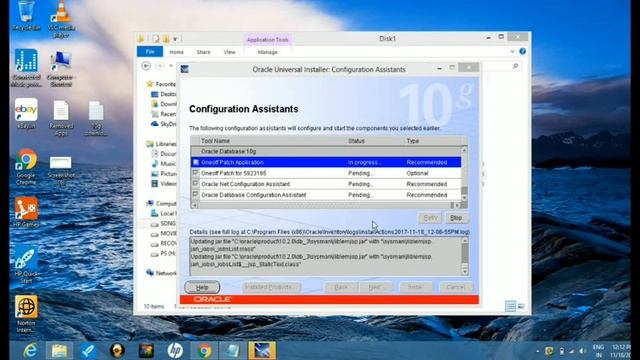Click the installer's Next button
The image size is (640, 360).
tap(376, 287)
